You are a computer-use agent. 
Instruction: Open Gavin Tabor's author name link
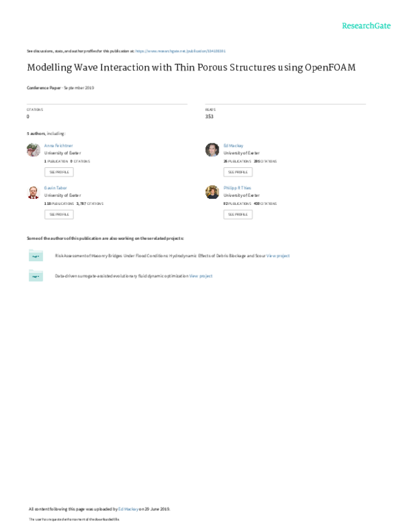point(53,188)
